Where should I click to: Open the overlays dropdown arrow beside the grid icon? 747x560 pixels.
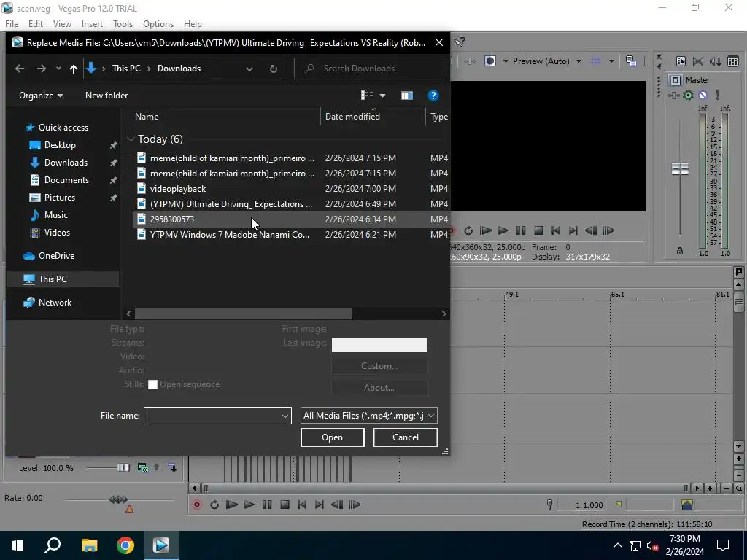pyautogui.click(x=611, y=61)
